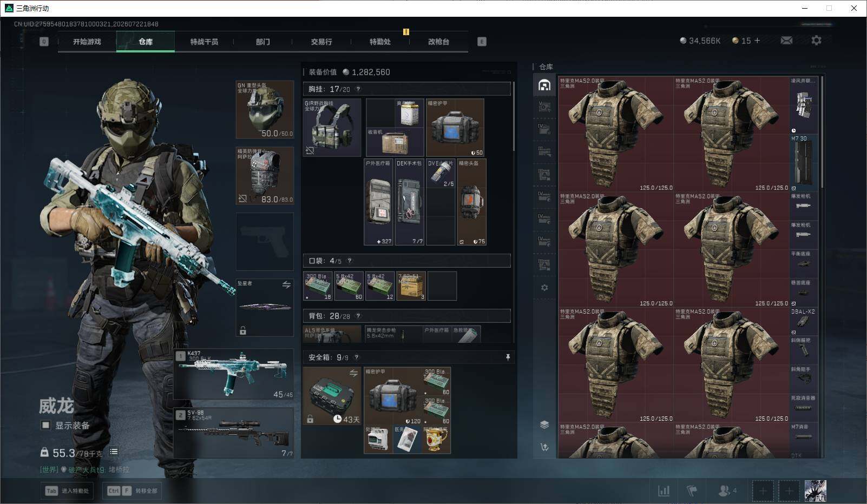867x504 pixels.
Task: Open the warehouse sidebar settings gear
Action: (x=544, y=288)
